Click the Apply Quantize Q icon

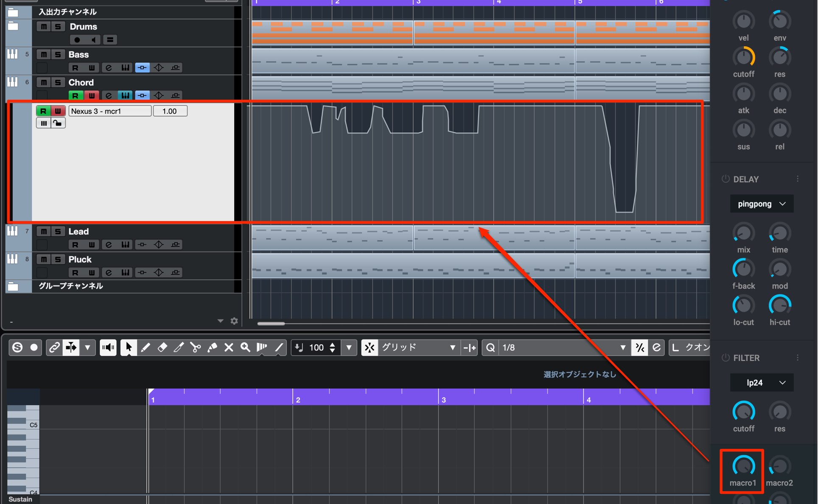pyautogui.click(x=490, y=347)
